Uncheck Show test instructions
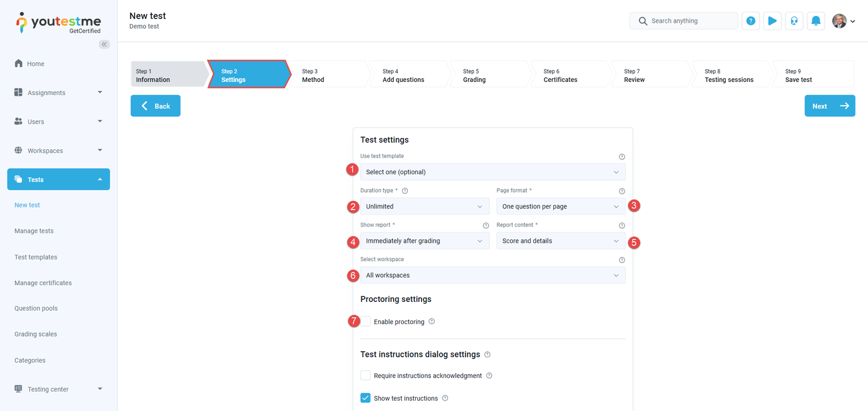This screenshot has height=411, width=868. pyautogui.click(x=366, y=398)
